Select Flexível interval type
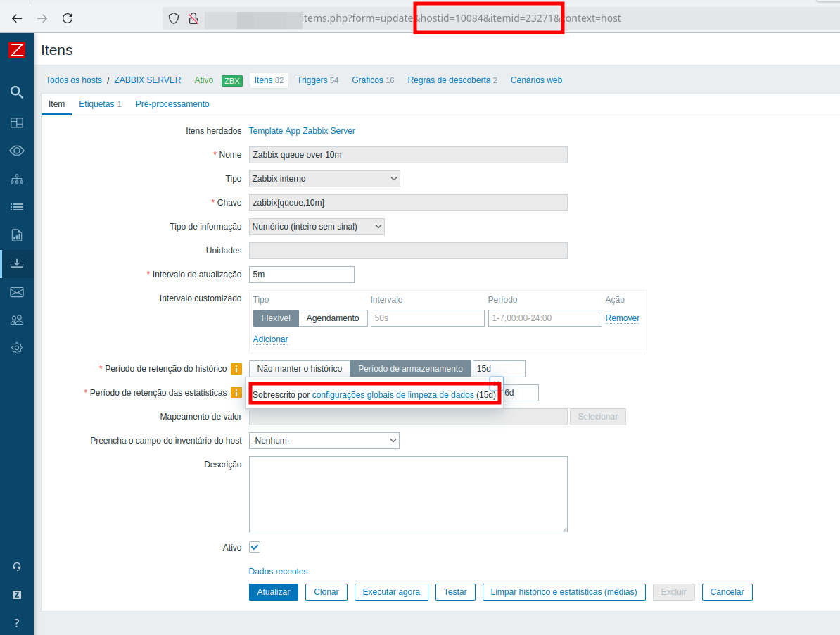 point(276,317)
